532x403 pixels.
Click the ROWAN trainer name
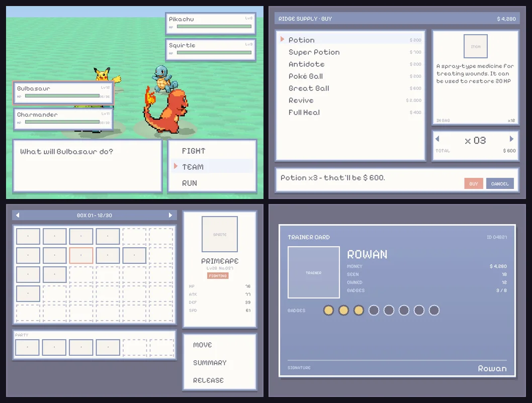[x=367, y=255]
